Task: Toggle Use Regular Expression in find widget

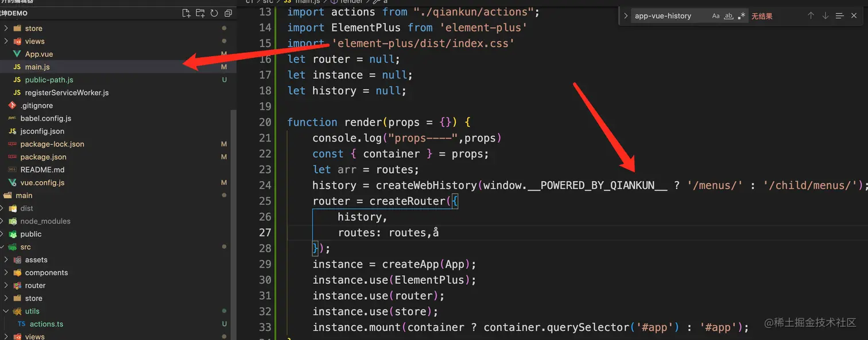Action: pos(741,16)
